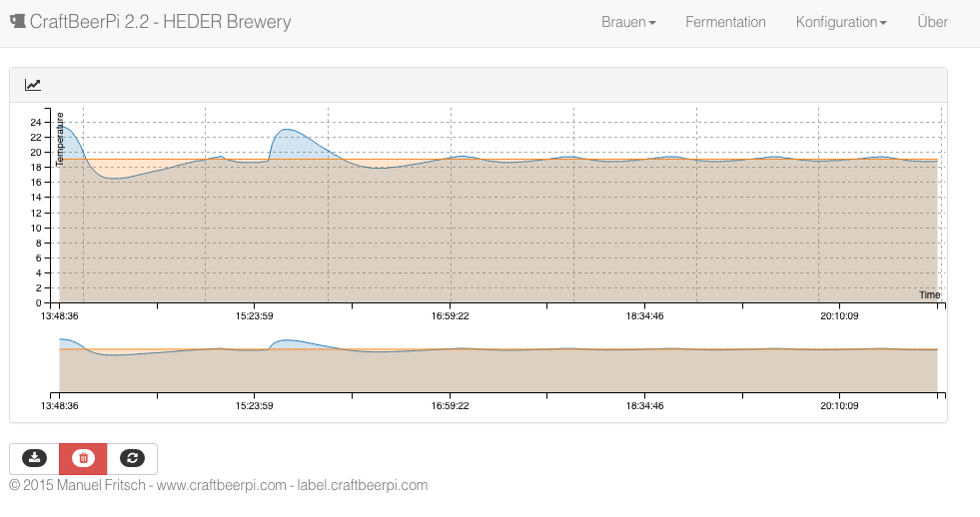Click the beer mug logo icon
This screenshot has height=517, width=980.
point(17,22)
